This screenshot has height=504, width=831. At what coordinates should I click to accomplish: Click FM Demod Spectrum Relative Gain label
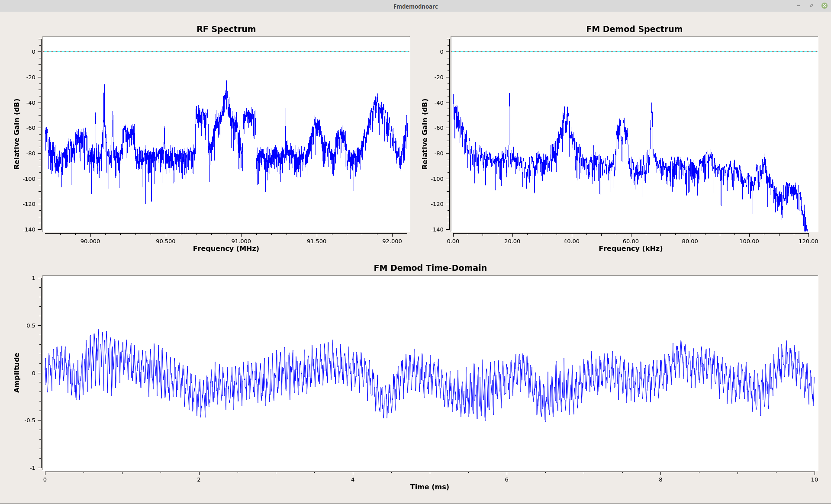point(425,134)
